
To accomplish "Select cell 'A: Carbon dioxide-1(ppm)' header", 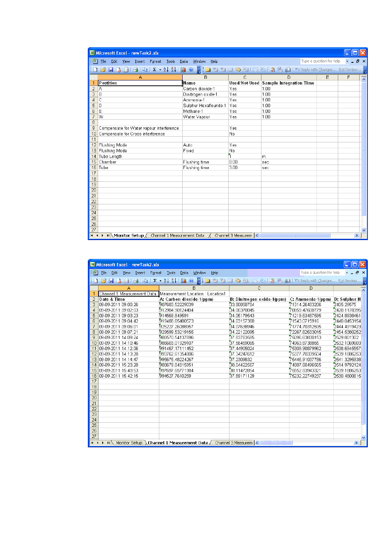I will 194,300.
